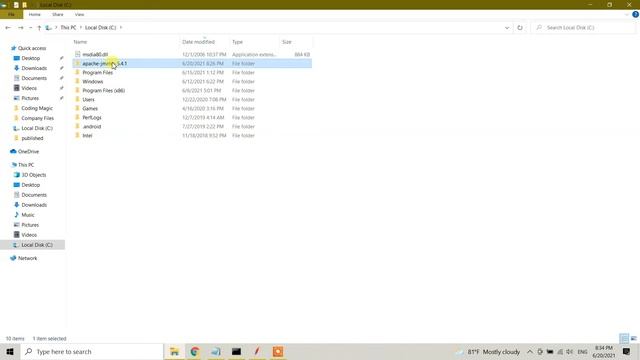Open Local Disk (C:) under Quick access
Screen dimensions: 640x360
(37, 128)
